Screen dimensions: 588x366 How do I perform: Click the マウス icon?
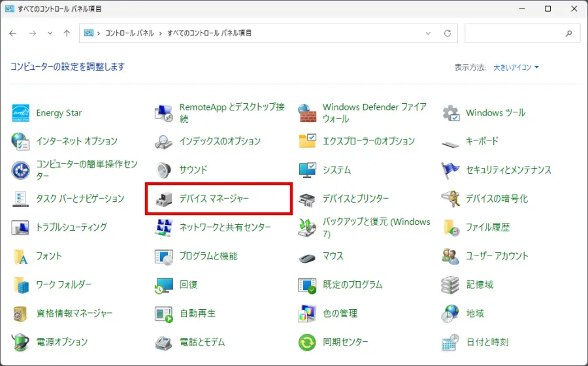[307, 258]
